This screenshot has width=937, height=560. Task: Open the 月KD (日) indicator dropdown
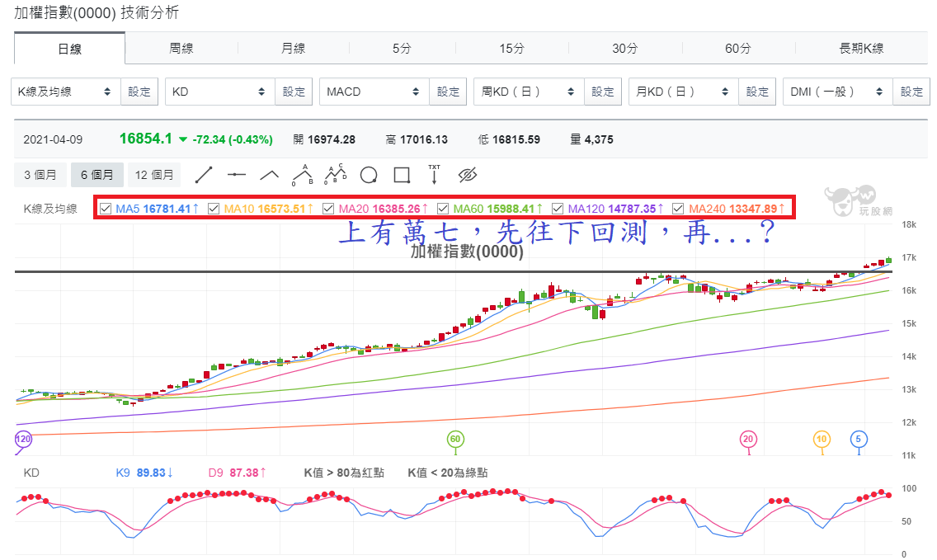[x=684, y=92]
